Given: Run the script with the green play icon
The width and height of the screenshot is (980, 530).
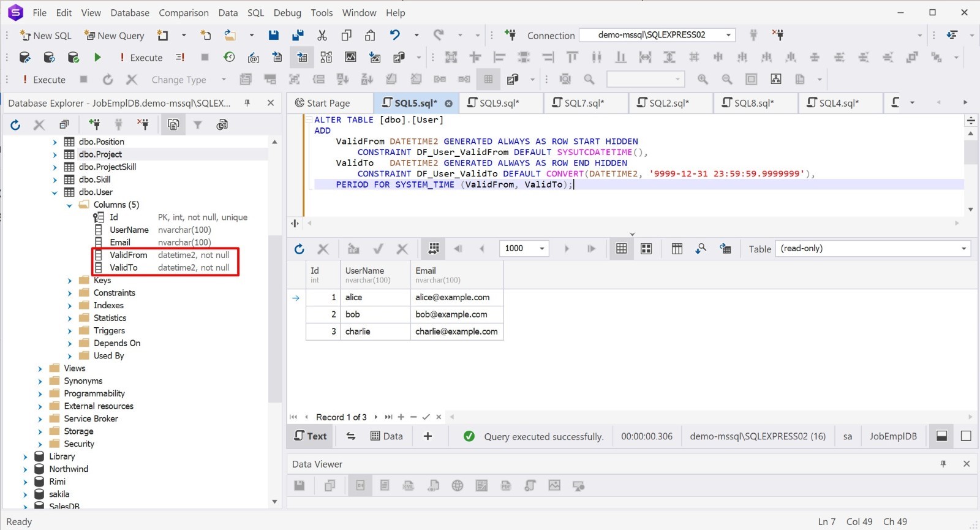Looking at the screenshot, I should click(97, 57).
